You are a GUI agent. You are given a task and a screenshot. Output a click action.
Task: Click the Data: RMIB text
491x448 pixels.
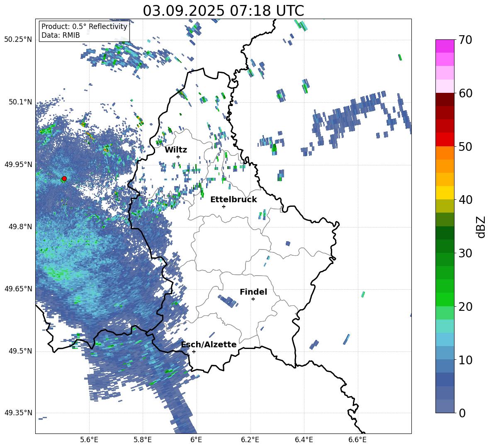click(x=61, y=35)
